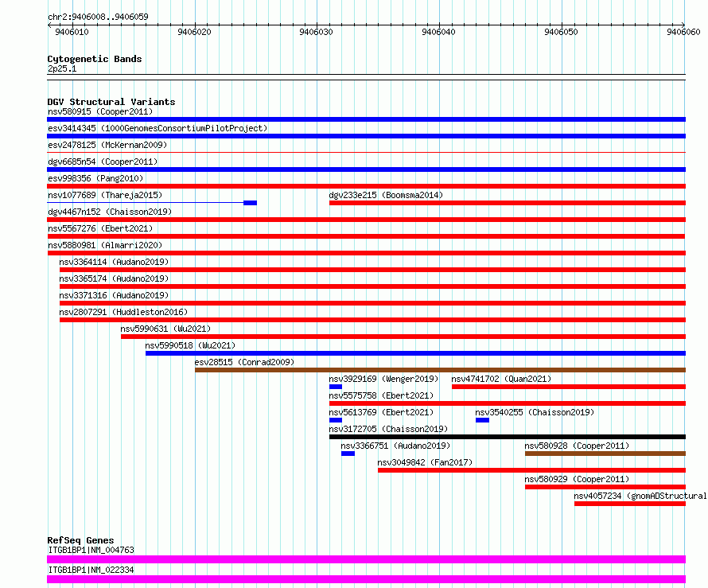Open variant nsv580915 (Cooper2011)
The height and width of the screenshot is (588, 708).
[x=100, y=111]
